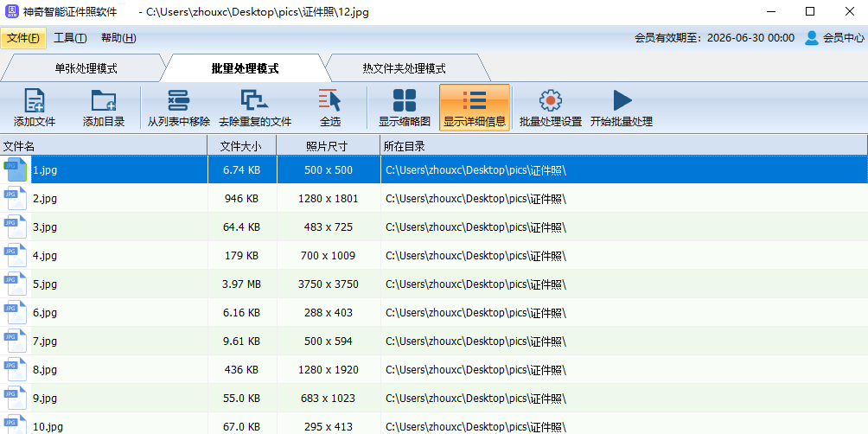Open Batch Processing Settings (批量处理设置)
868x434 pixels.
[551, 101]
